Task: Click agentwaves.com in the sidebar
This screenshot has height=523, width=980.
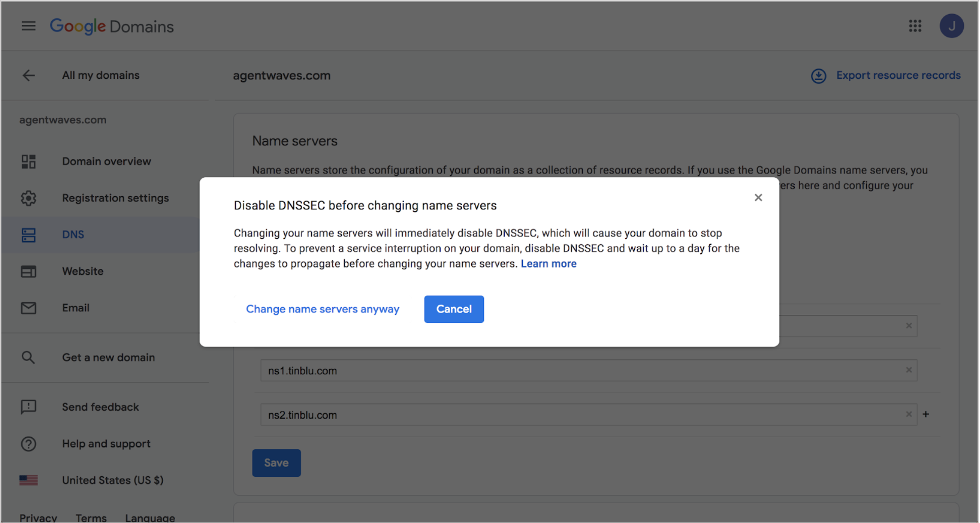Action: (63, 120)
